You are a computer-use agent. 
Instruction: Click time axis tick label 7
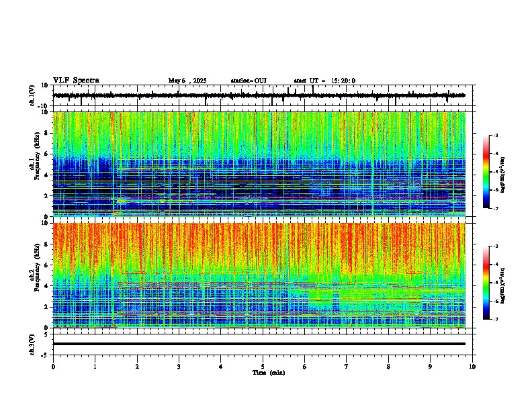coord(347,367)
